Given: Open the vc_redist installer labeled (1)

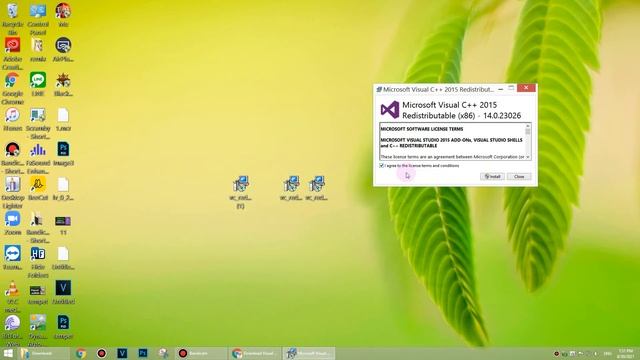Looking at the screenshot, I should [x=240, y=184].
